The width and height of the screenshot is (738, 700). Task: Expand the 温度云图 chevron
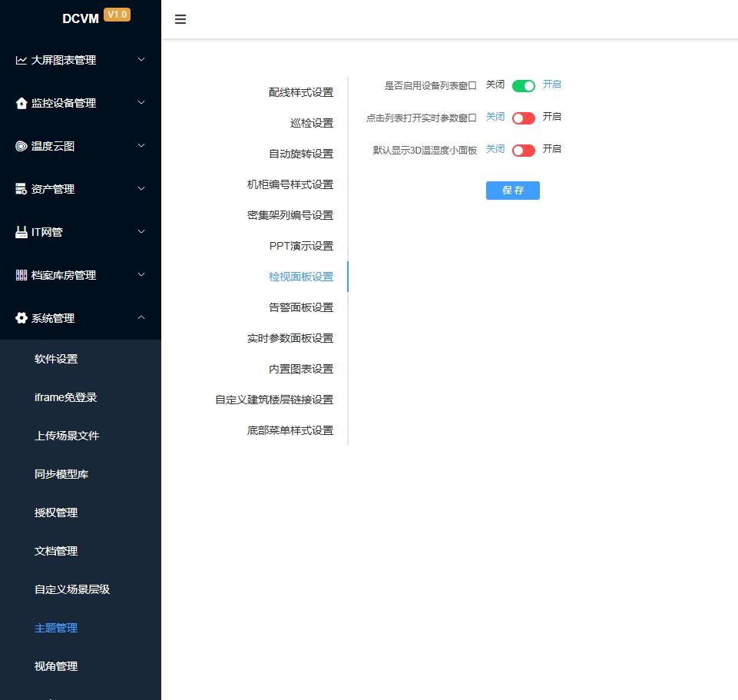coord(141,145)
